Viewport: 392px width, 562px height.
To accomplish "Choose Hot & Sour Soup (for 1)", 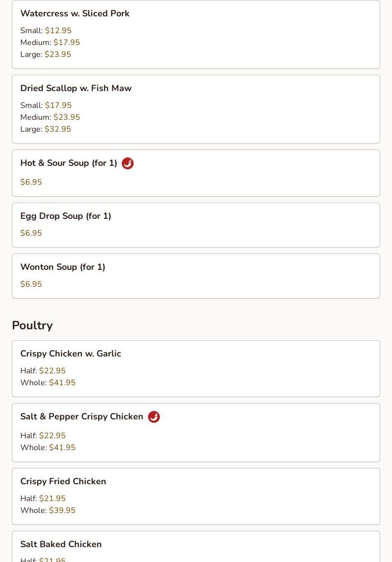I will pos(69,163).
